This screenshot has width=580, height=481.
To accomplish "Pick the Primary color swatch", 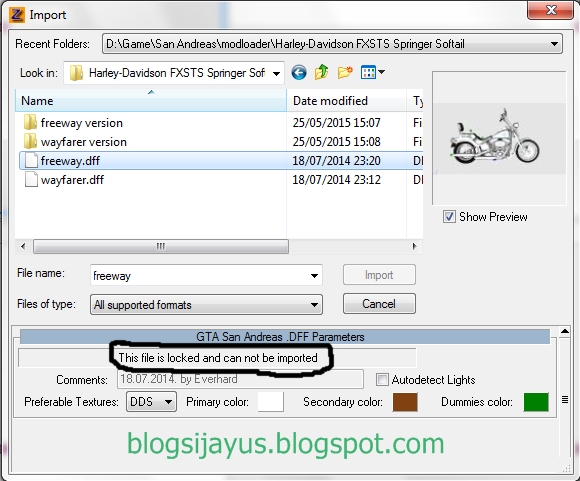I will (270, 402).
